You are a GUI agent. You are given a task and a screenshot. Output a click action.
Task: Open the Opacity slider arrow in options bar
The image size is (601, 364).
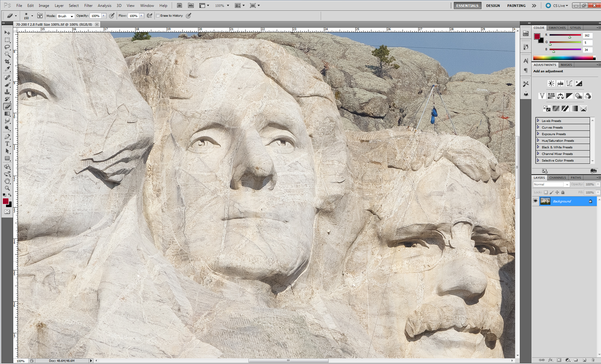pos(103,16)
